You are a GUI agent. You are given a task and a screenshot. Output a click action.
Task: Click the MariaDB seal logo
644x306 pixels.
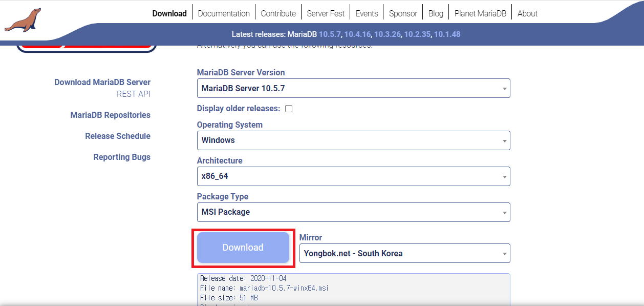pyautogui.click(x=23, y=20)
